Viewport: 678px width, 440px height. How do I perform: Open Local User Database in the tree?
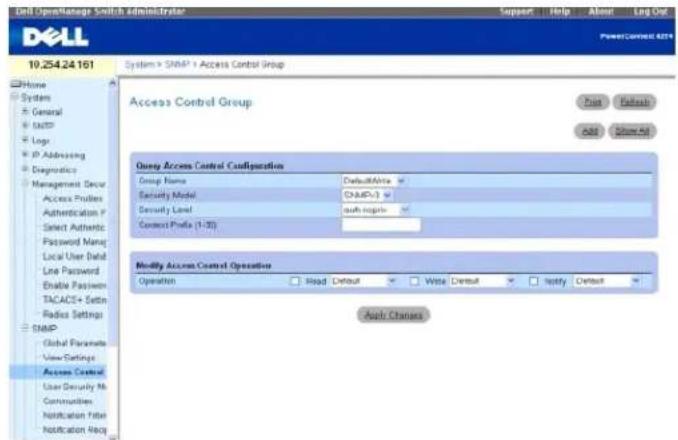74,256
